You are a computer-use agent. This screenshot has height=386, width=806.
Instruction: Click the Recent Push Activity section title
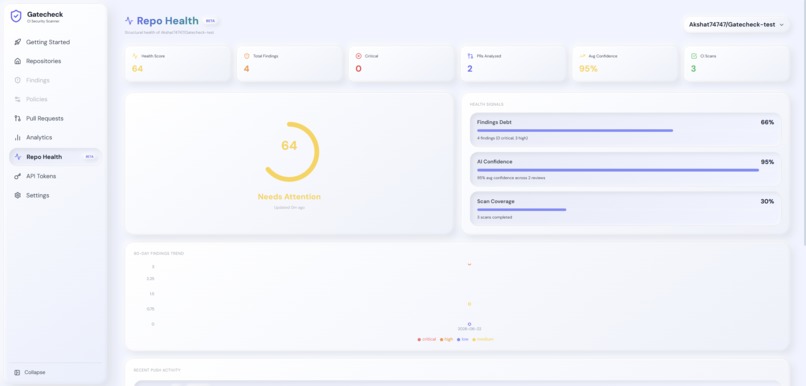coord(157,370)
